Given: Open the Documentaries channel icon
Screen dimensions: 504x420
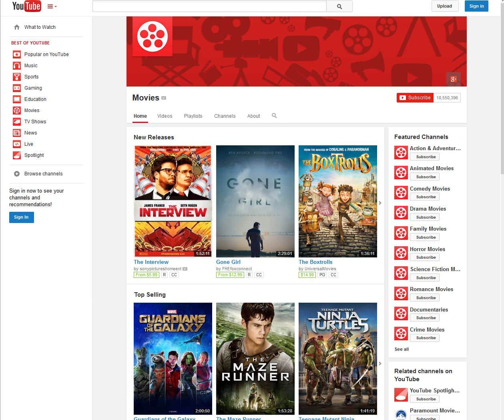Looking at the screenshot, I should 401,313.
